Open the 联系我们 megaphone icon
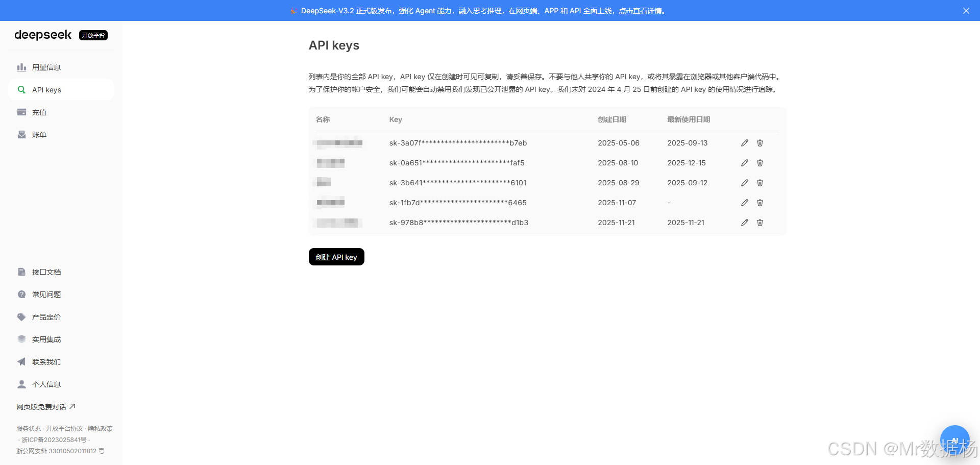 point(21,361)
